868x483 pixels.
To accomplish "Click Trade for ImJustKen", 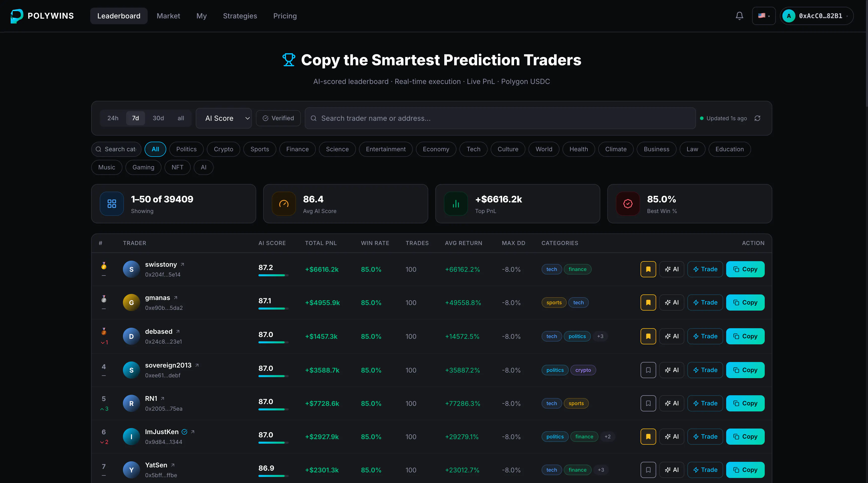I will point(705,437).
